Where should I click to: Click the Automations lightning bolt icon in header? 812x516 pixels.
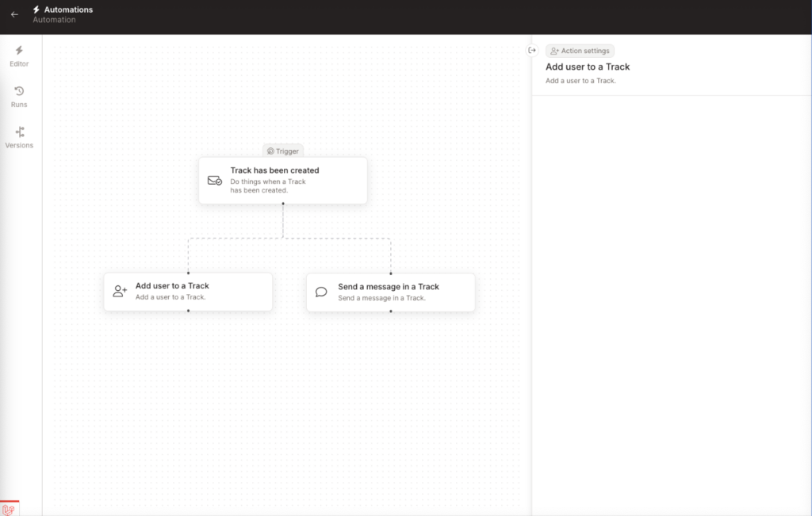click(36, 10)
